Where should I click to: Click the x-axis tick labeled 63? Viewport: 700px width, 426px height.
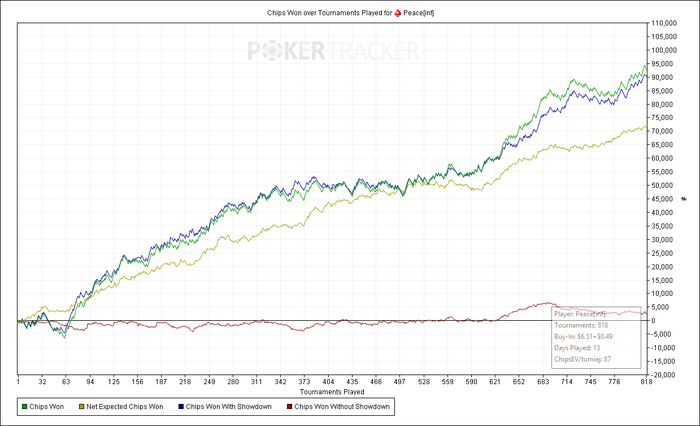pos(66,382)
